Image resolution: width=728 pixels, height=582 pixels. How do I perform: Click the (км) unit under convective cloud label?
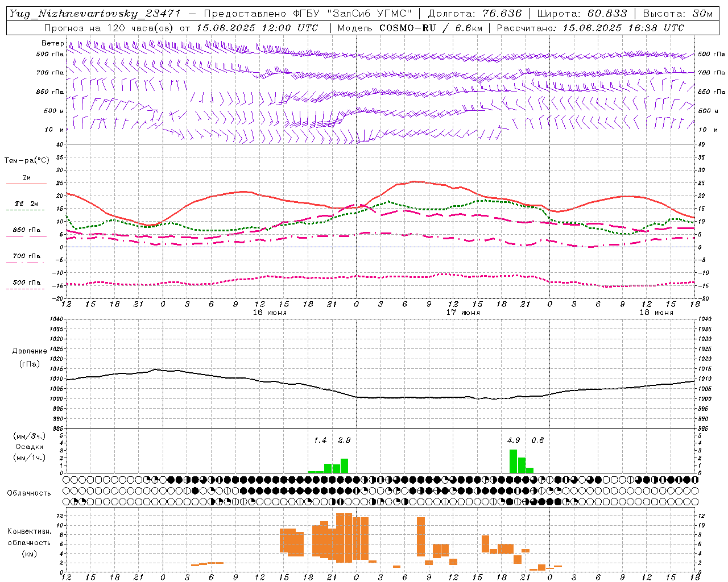click(x=29, y=554)
